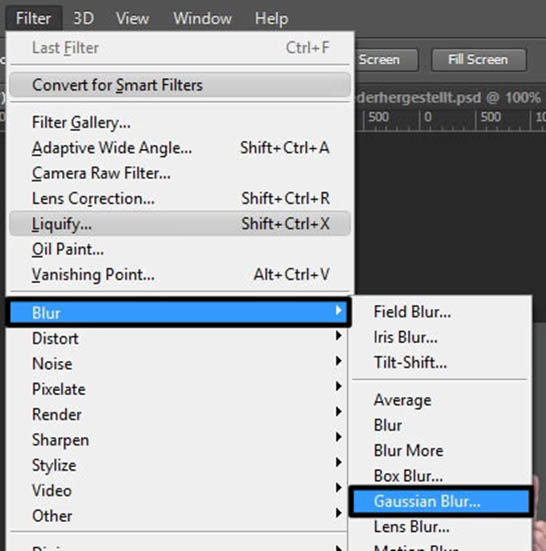The width and height of the screenshot is (546, 551).
Task: Choose Box Blur filter
Action: pos(441,476)
